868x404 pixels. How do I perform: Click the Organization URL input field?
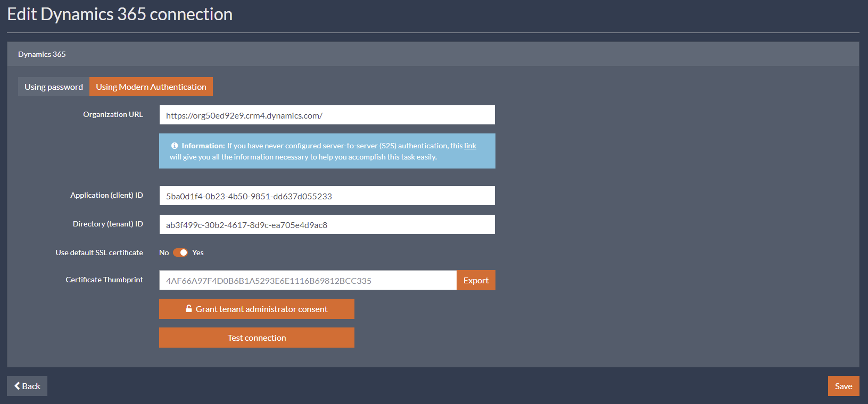327,115
